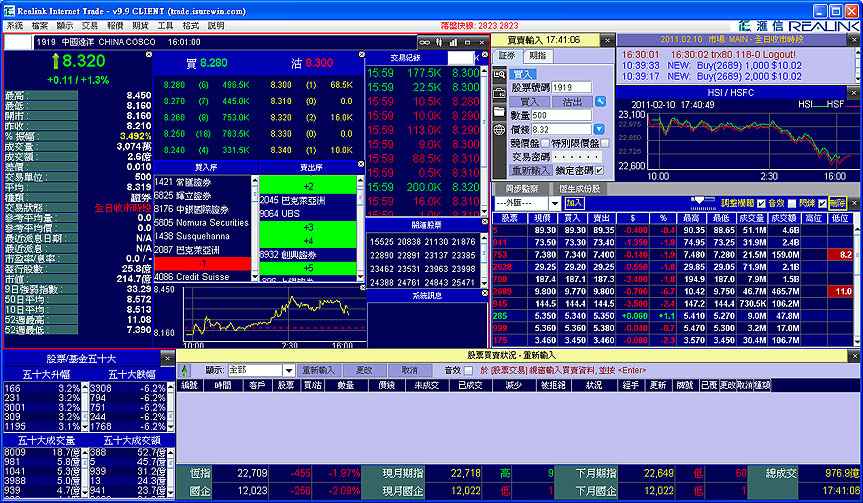Open the 說明 help menu
Image resolution: width=863 pixels, height=503 pixels.
pyautogui.click(x=216, y=25)
